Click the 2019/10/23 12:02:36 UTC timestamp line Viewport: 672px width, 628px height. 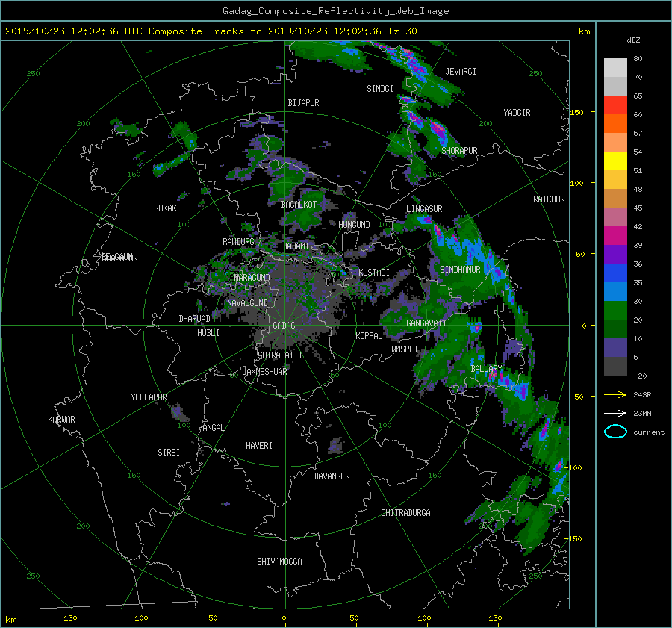tap(211, 31)
